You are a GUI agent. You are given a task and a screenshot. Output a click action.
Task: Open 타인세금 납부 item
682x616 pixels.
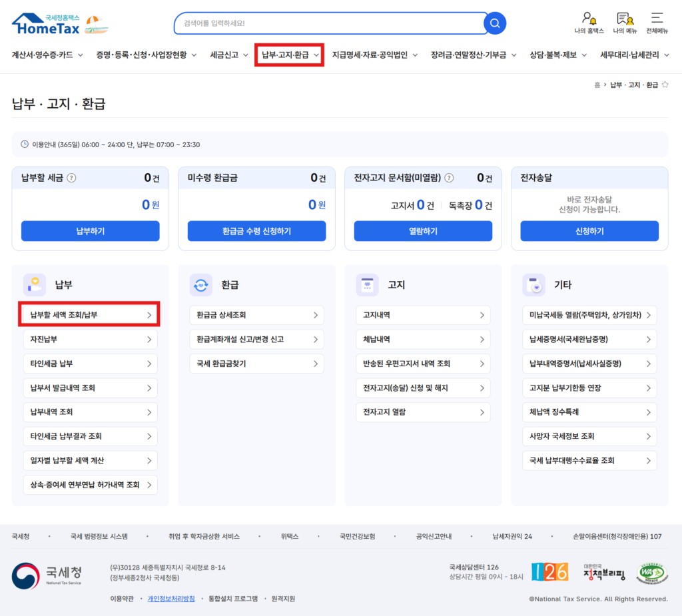click(91, 364)
